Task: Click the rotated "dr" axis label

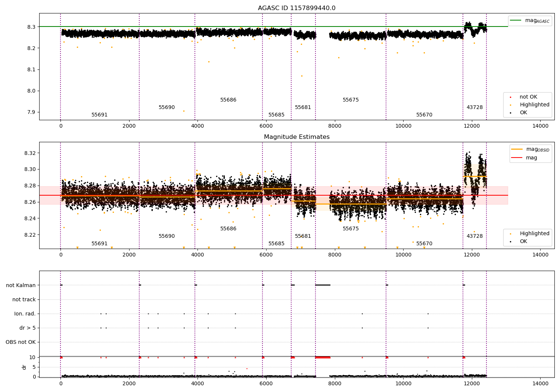Action: coord(24,367)
